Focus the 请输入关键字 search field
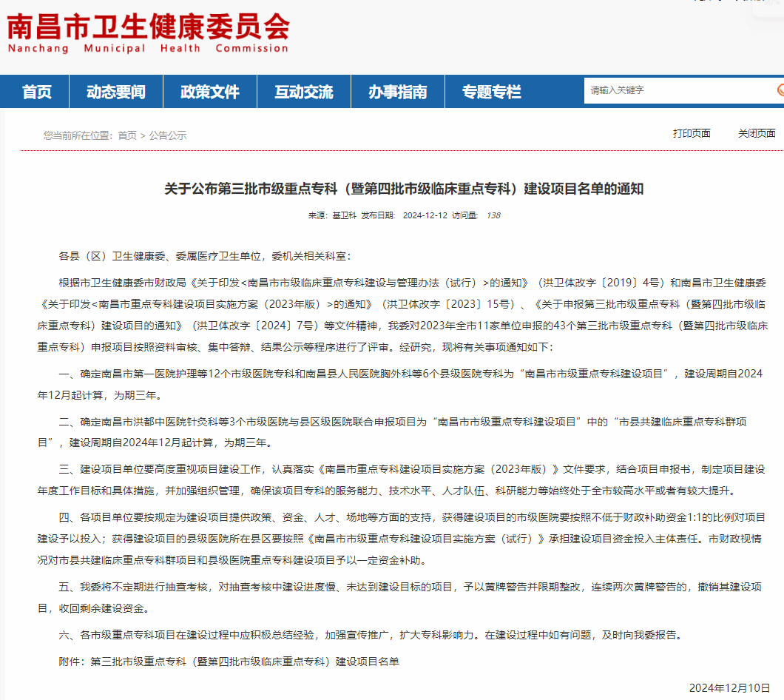Viewport: 784px width, 700px height. click(x=680, y=90)
